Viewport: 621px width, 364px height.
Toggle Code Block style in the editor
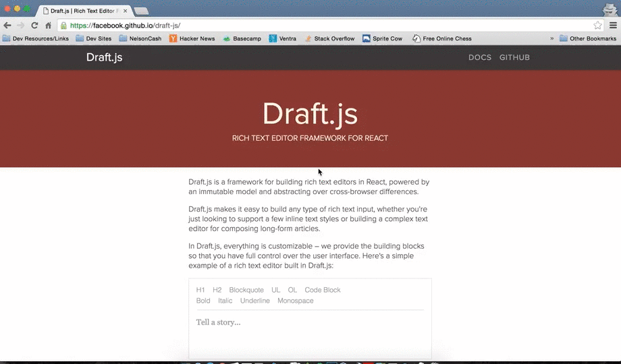(x=323, y=290)
